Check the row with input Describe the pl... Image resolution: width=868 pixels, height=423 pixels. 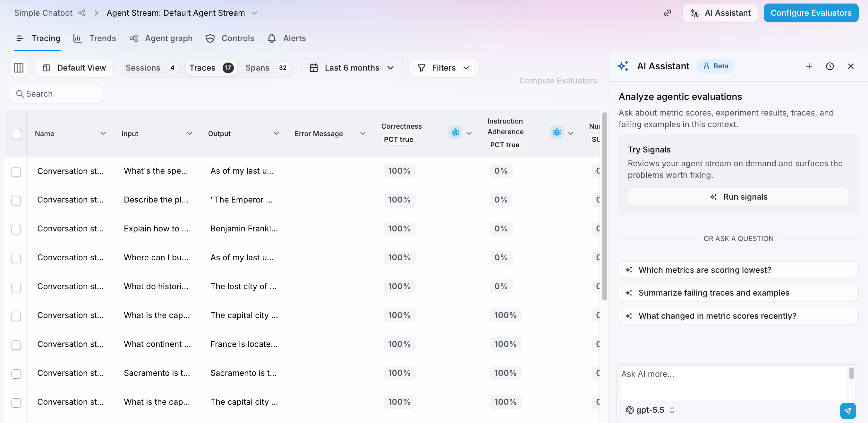coord(16,200)
